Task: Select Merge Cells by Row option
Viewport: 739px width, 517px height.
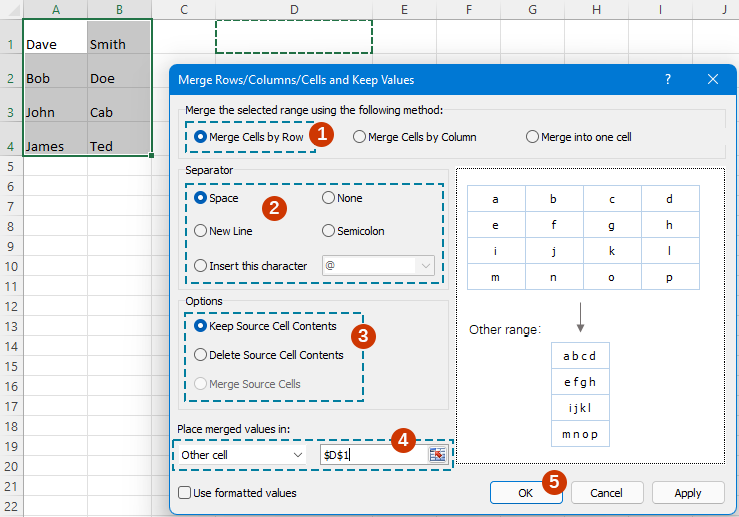Action: click(x=249, y=137)
